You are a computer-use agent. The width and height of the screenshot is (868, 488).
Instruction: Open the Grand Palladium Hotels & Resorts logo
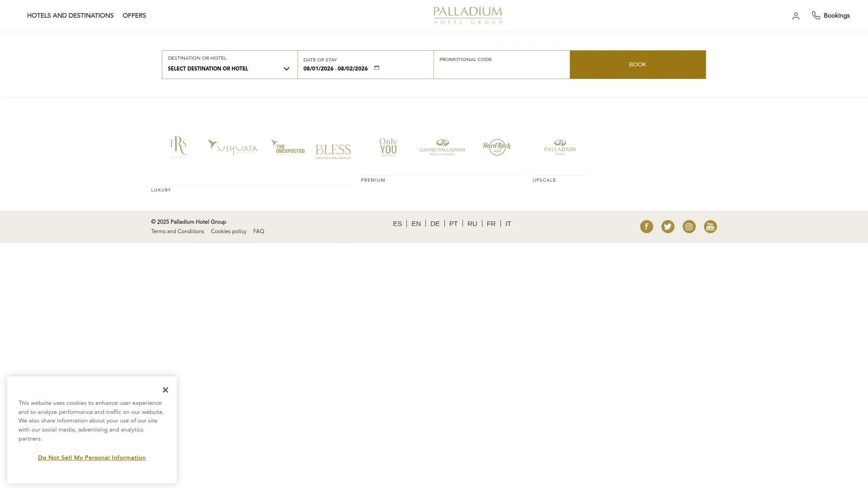click(x=442, y=147)
